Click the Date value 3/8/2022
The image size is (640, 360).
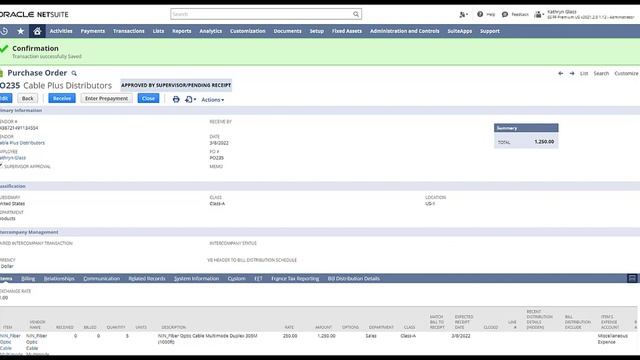(x=219, y=143)
